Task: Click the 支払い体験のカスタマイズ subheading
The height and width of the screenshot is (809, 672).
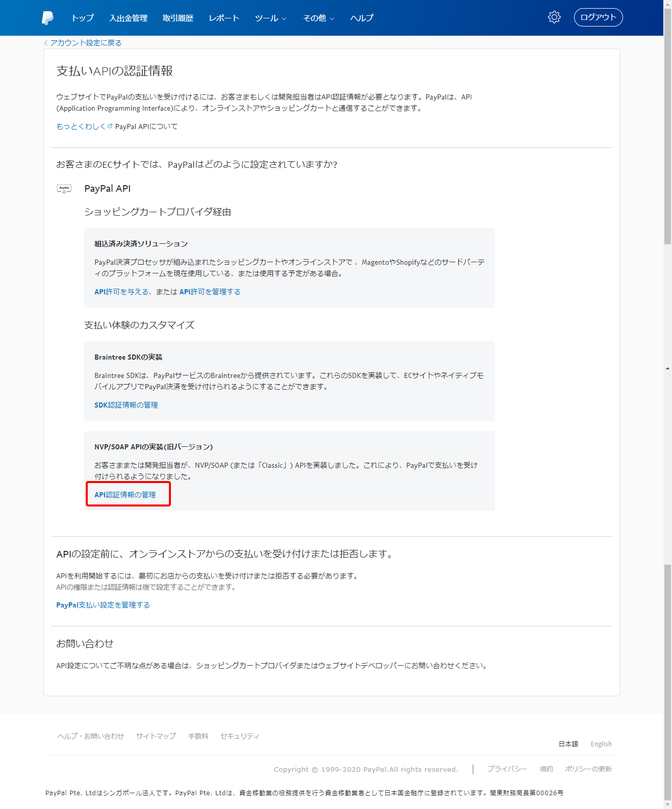Action: [139, 325]
